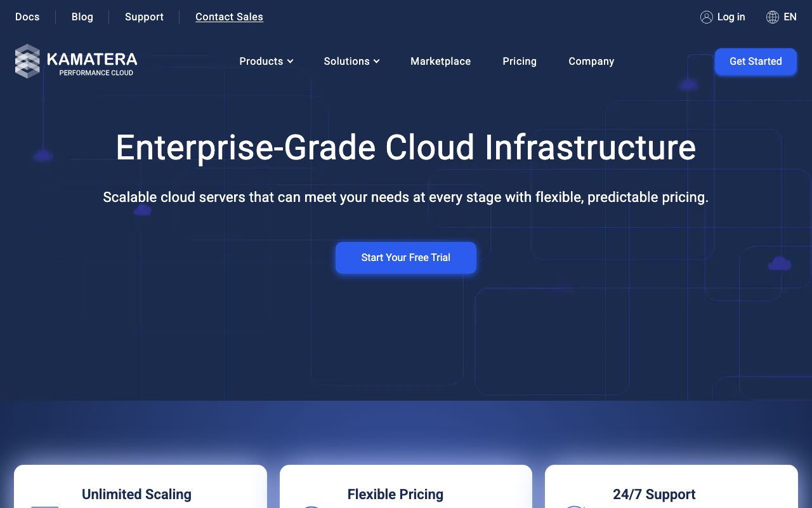Open the Company menu item
The image size is (812, 508).
pos(591,61)
